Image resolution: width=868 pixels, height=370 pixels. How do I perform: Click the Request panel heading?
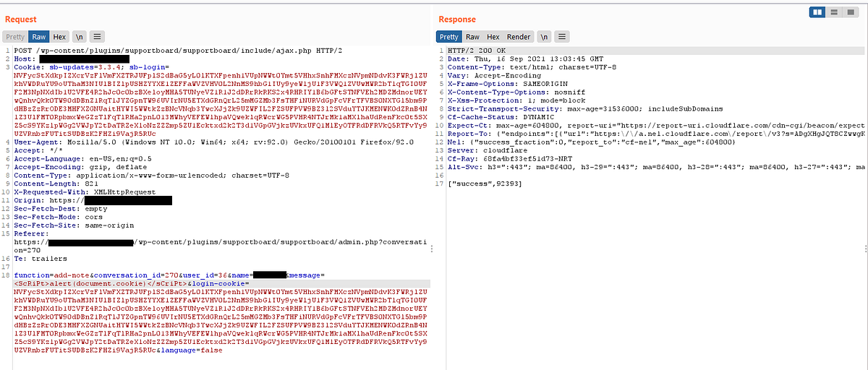(22, 18)
